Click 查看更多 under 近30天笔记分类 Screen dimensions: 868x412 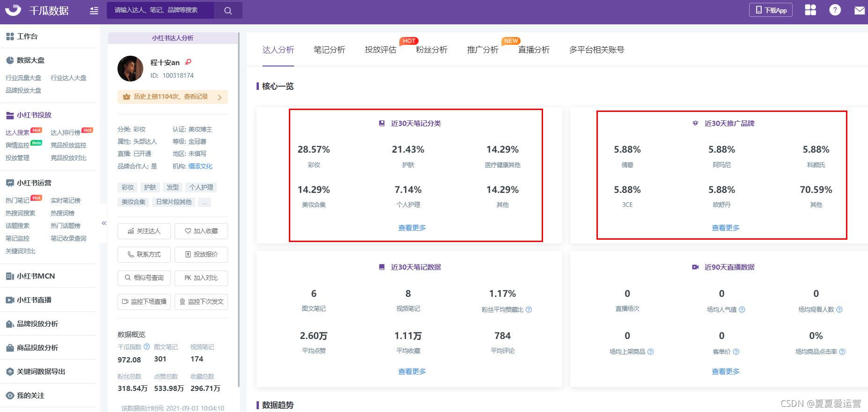coord(412,228)
